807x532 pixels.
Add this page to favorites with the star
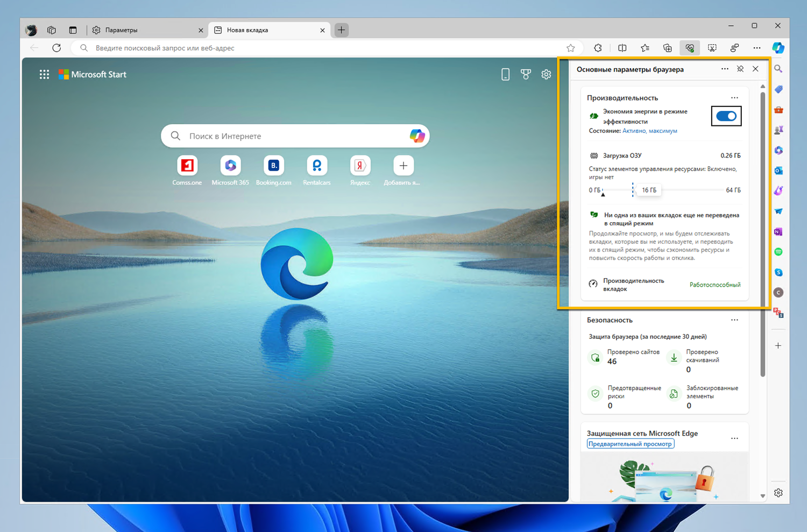pyautogui.click(x=571, y=48)
